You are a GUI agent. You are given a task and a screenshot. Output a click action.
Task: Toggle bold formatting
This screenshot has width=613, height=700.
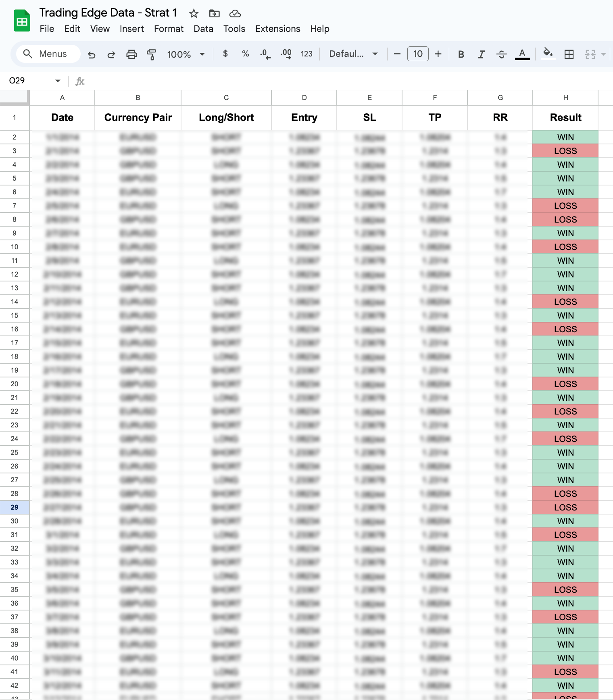click(x=461, y=54)
